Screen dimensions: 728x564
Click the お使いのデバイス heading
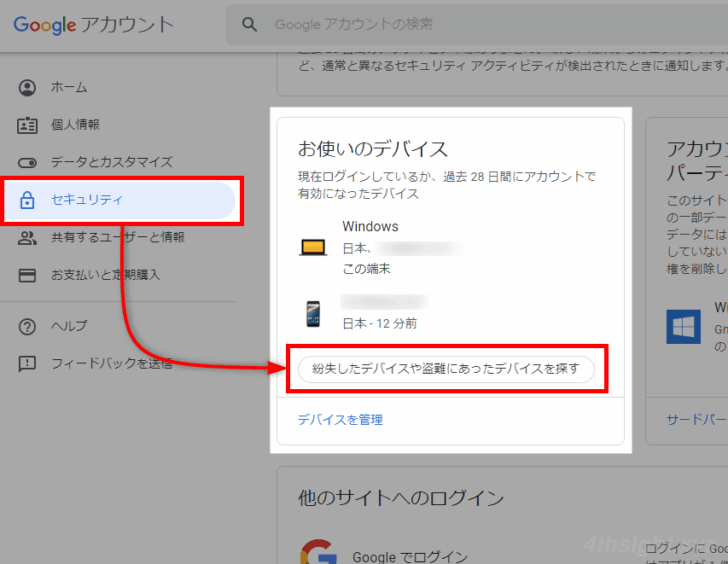point(372,149)
